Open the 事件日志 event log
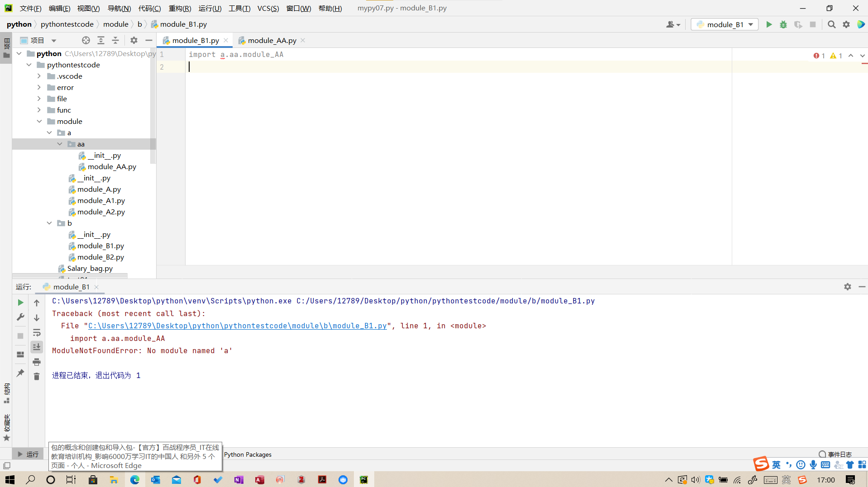This screenshot has width=868, height=487. (835, 454)
